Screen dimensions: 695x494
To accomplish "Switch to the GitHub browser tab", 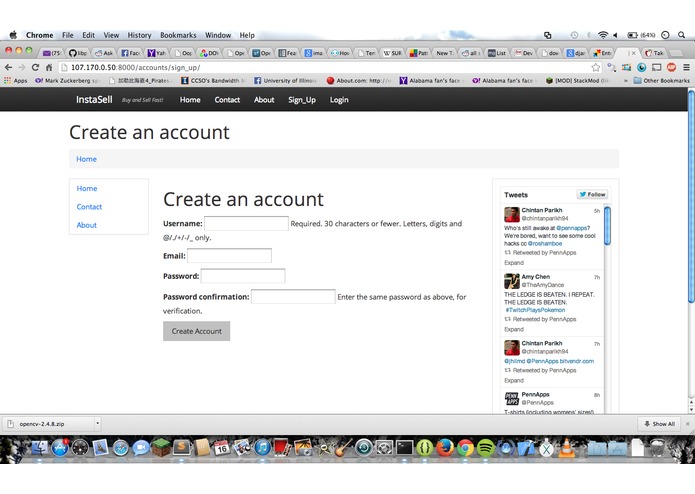I will coord(78,53).
